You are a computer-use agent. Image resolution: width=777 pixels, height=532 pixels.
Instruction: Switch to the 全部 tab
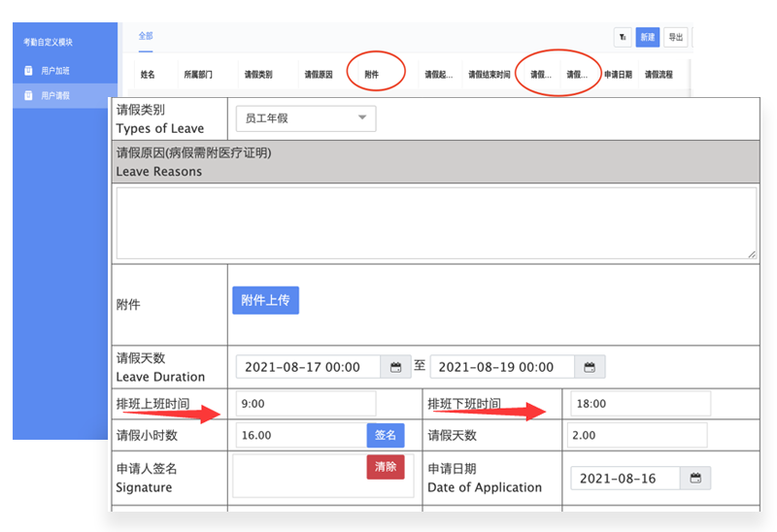[x=146, y=36]
